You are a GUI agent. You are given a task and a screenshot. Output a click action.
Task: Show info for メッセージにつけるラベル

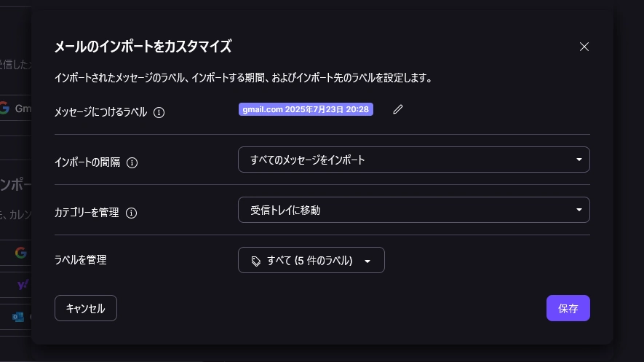(x=159, y=112)
